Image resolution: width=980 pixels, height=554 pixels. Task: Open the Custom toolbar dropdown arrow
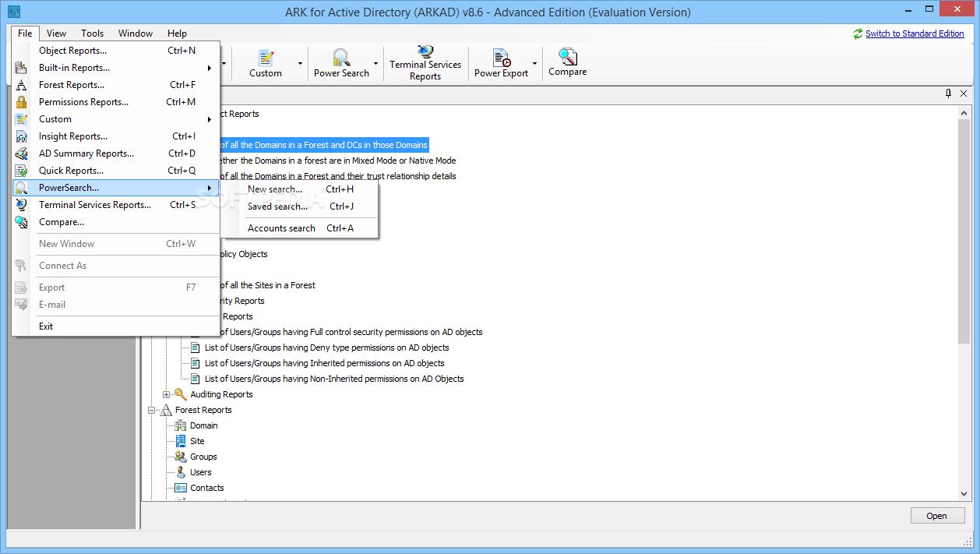click(301, 64)
